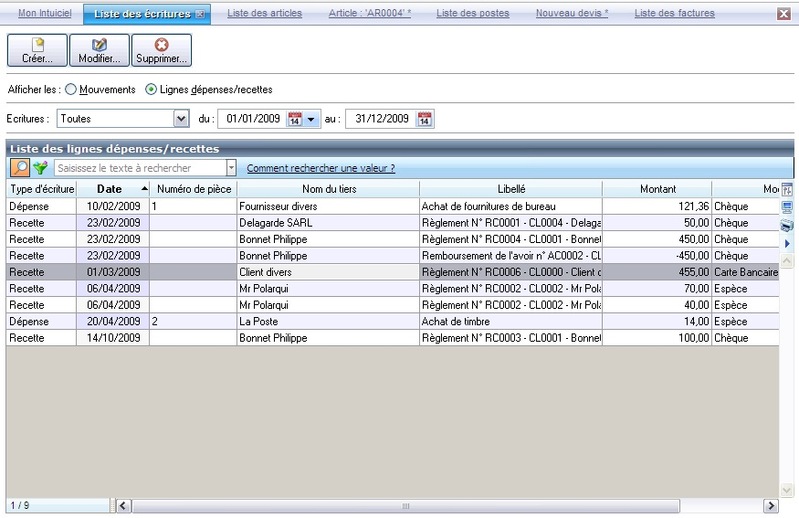Click the date 14/10/2009 cell
799x518 pixels.
pyautogui.click(x=113, y=338)
